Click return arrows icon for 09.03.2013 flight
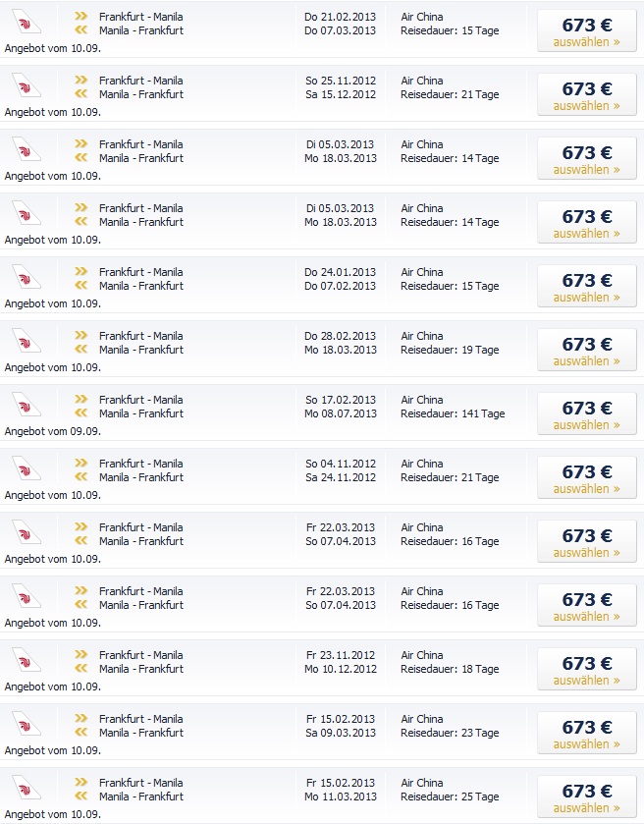The width and height of the screenshot is (644, 824). [80, 732]
